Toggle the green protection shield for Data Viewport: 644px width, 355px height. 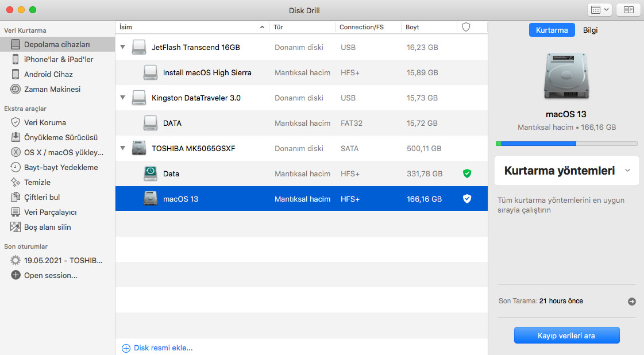467,173
